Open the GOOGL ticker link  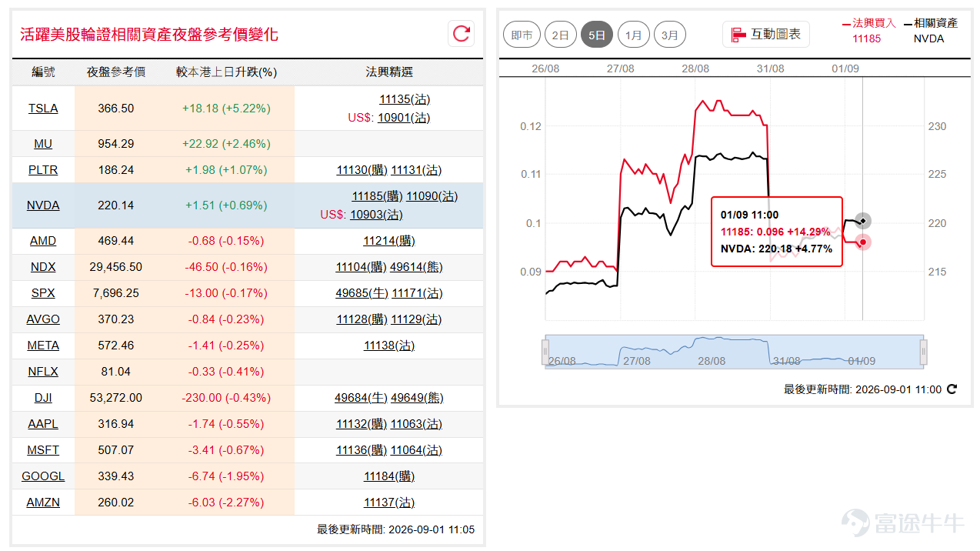click(x=43, y=476)
